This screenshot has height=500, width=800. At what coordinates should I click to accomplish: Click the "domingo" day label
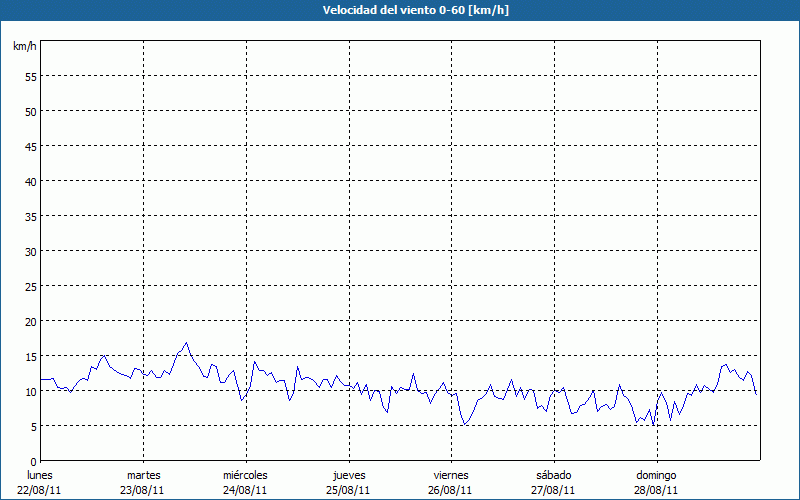coord(656,475)
